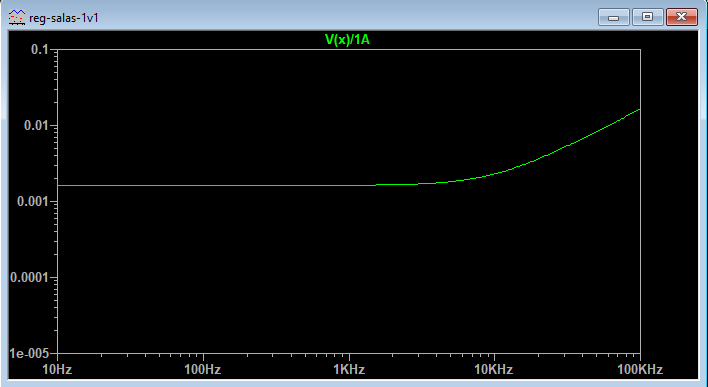Image resolution: width=708 pixels, height=387 pixels.
Task: Close the reg-salas-1v1 plot window
Action: [681, 17]
